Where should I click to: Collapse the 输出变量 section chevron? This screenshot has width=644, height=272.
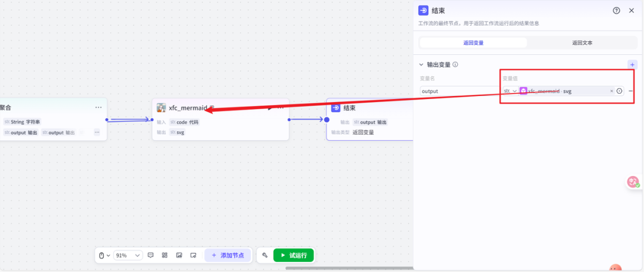point(421,64)
